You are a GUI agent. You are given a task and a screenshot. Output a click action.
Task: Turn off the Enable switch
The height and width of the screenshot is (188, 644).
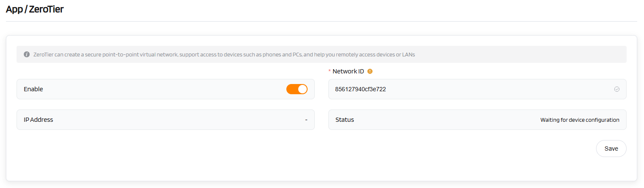click(297, 89)
